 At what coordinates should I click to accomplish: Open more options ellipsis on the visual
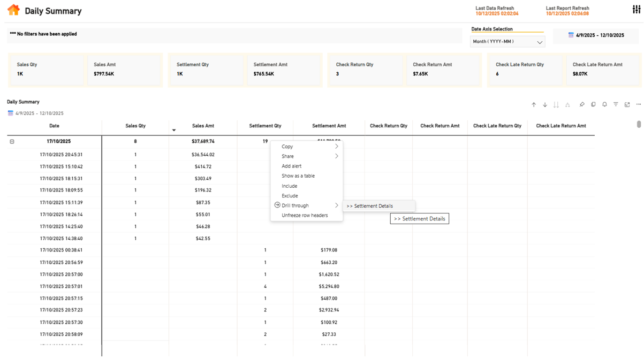(638, 105)
